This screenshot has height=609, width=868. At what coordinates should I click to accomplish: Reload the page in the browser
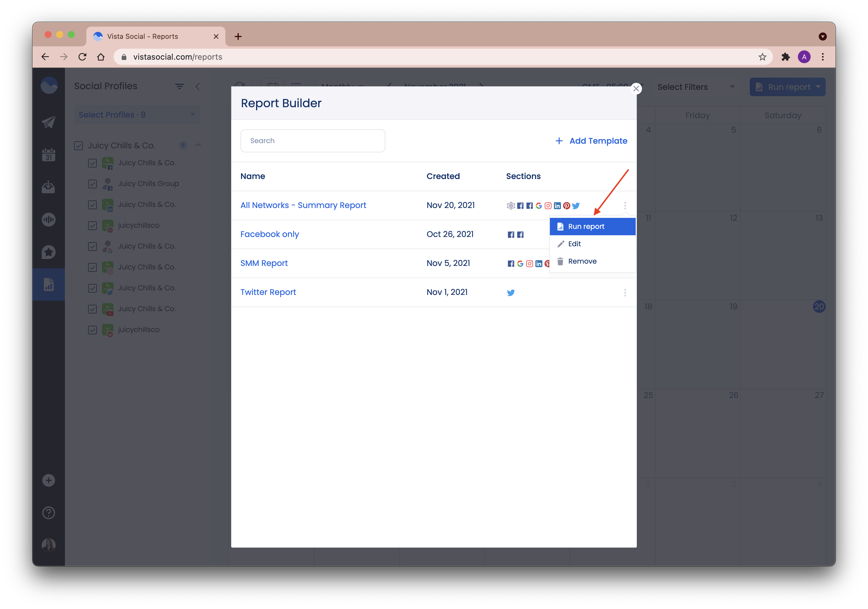[x=82, y=57]
